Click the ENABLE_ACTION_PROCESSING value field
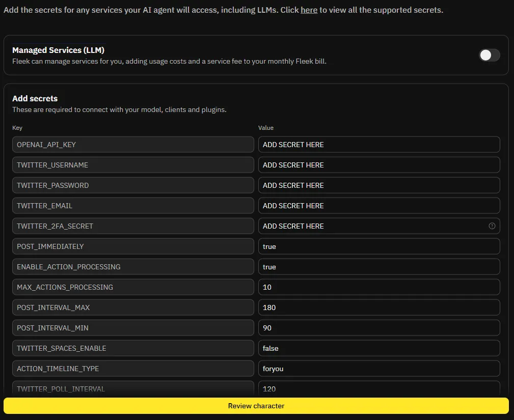 (378, 267)
